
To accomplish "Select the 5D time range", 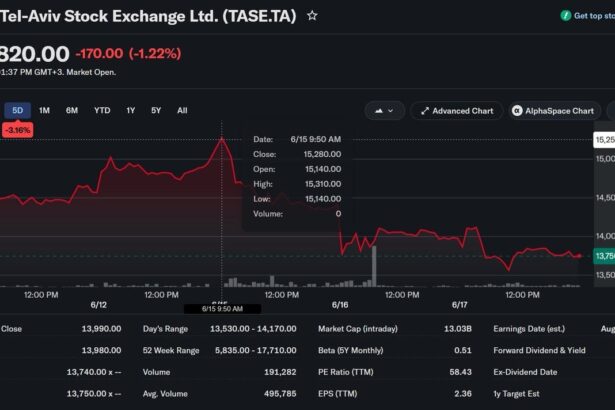I will [x=17, y=111].
